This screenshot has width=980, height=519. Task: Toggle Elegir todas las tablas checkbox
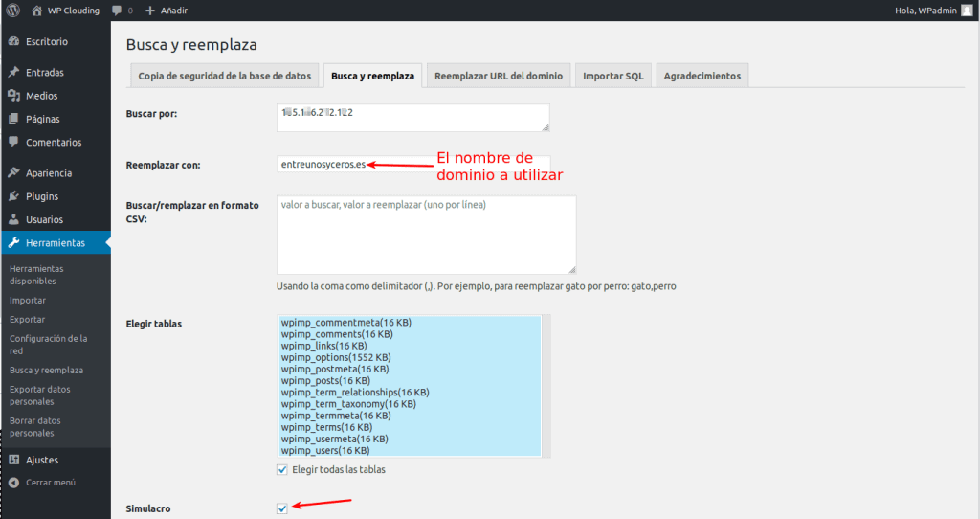pos(282,469)
